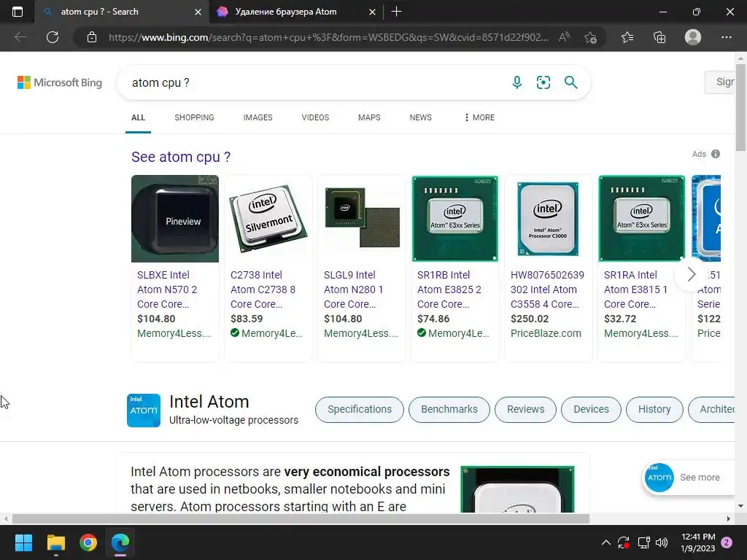The width and height of the screenshot is (747, 560).
Task: Click the History pill button
Action: click(654, 410)
